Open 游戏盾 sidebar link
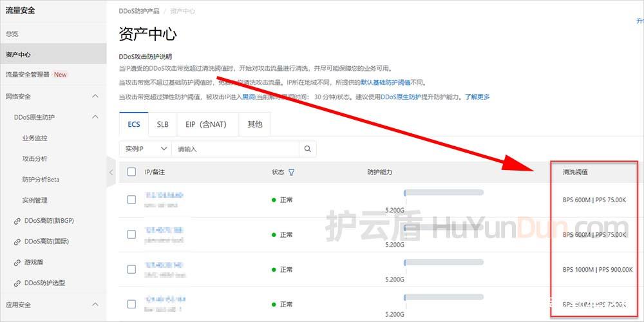This screenshot has width=644, height=322. tap(34, 263)
